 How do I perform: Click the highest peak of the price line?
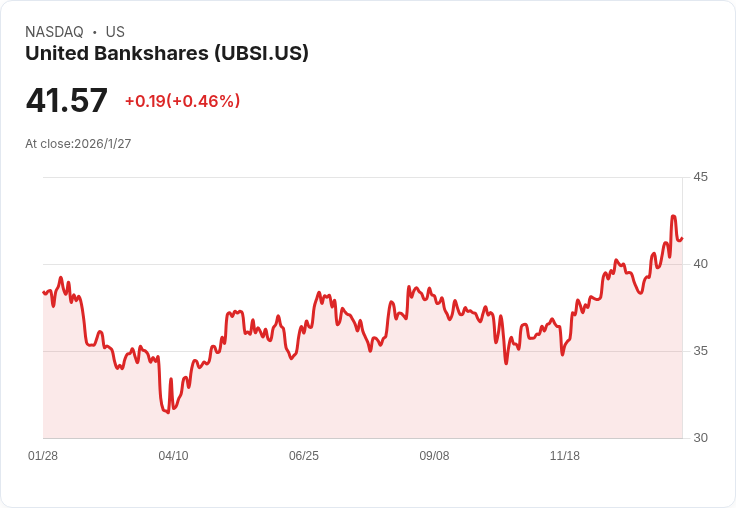click(x=674, y=216)
